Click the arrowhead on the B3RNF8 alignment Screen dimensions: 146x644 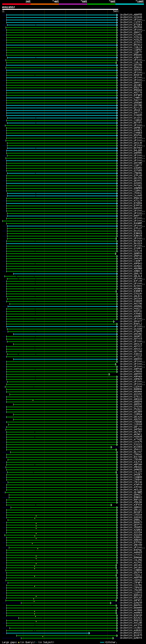click(x=117, y=291)
